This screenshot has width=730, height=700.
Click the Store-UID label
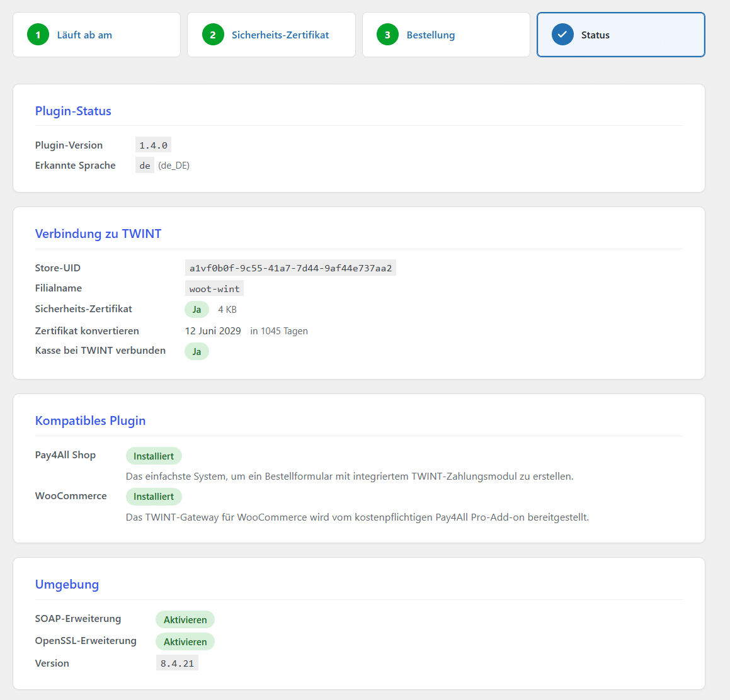click(58, 268)
